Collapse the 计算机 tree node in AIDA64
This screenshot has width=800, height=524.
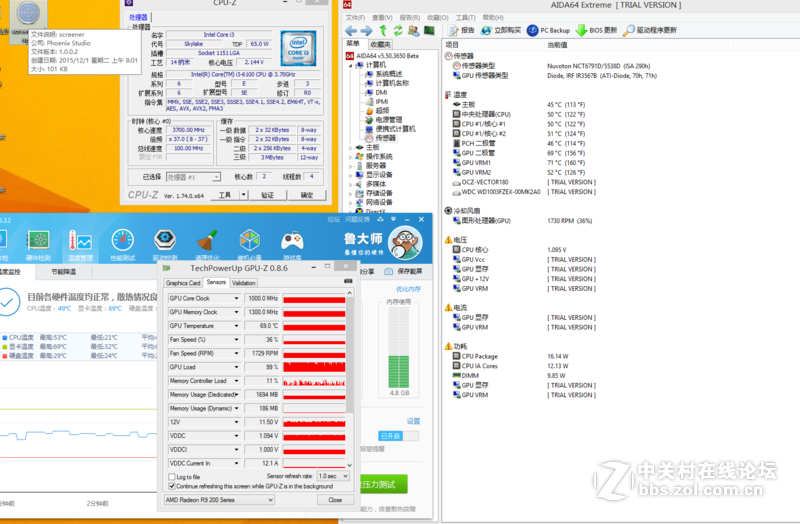click(351, 65)
